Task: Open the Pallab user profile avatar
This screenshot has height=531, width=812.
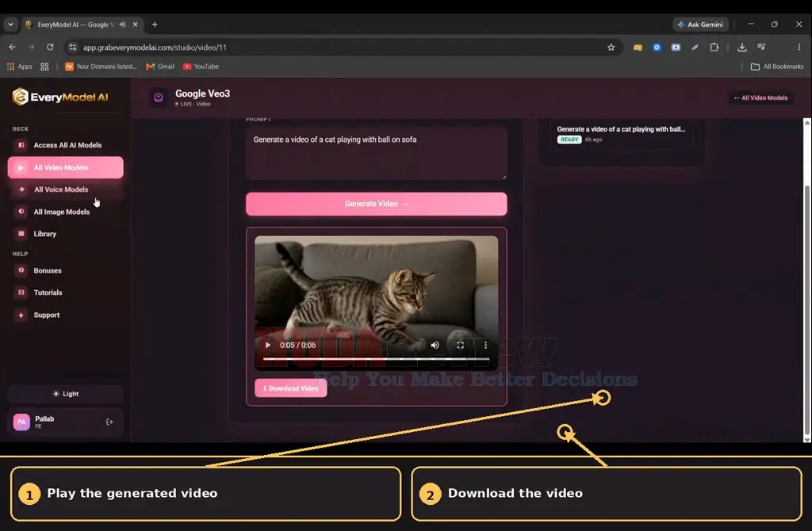Action: [21, 422]
